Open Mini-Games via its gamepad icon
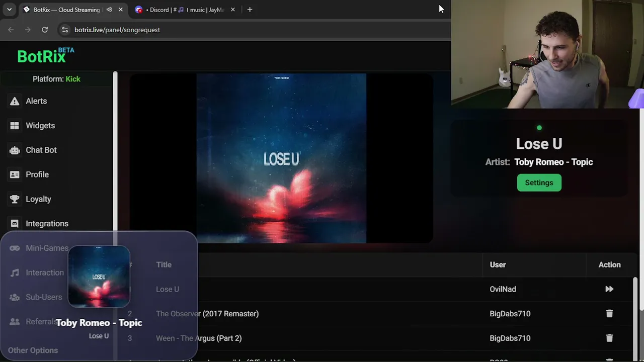Screen dimensions: 644x362 coord(15,248)
